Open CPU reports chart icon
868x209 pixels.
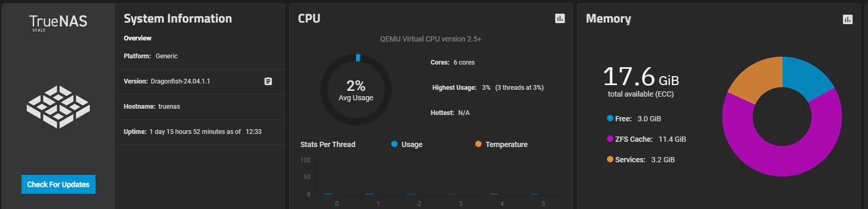[560, 18]
